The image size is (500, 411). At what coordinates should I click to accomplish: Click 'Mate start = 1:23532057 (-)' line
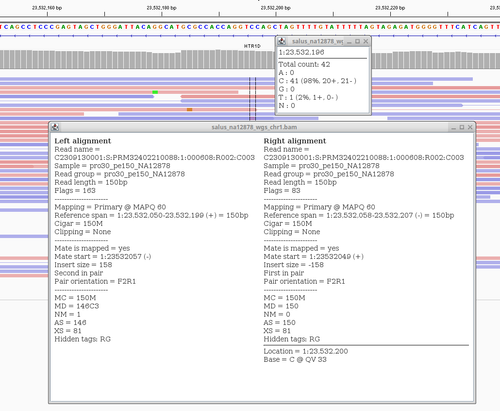coord(103,257)
